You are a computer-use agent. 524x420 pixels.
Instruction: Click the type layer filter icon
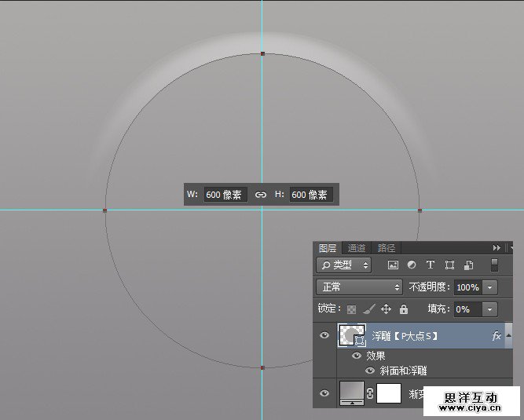(x=430, y=265)
